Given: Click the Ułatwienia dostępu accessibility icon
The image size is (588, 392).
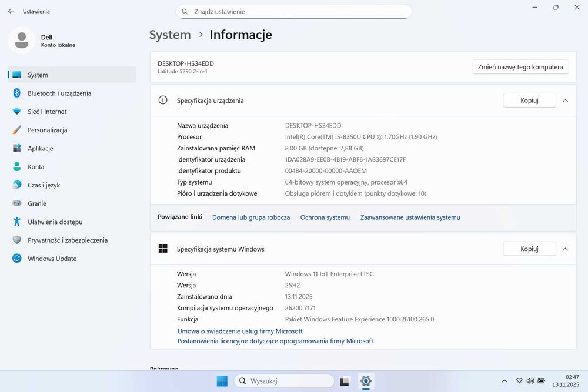Looking at the screenshot, I should [x=17, y=222].
